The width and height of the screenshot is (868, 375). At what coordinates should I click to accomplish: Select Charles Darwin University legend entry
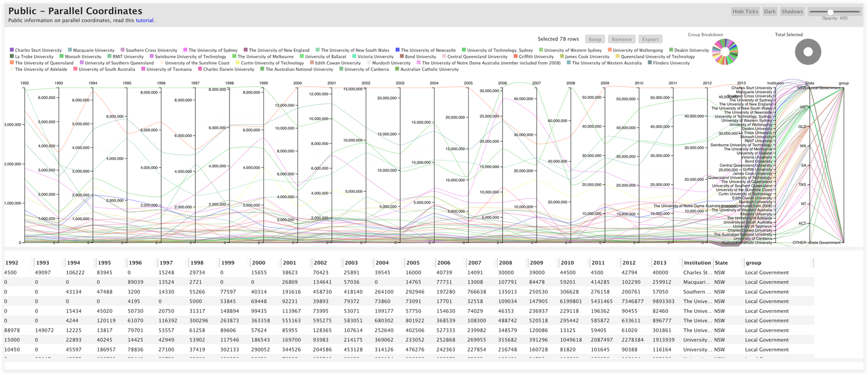226,69
